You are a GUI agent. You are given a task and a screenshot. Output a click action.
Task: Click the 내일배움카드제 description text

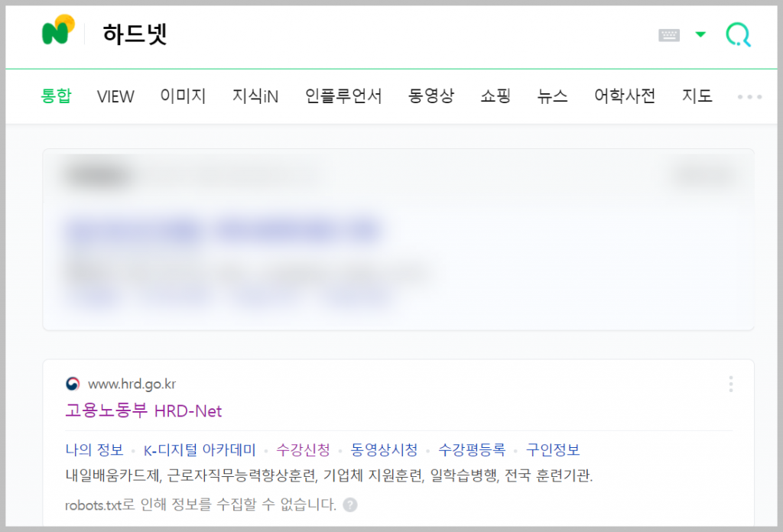[329, 475]
